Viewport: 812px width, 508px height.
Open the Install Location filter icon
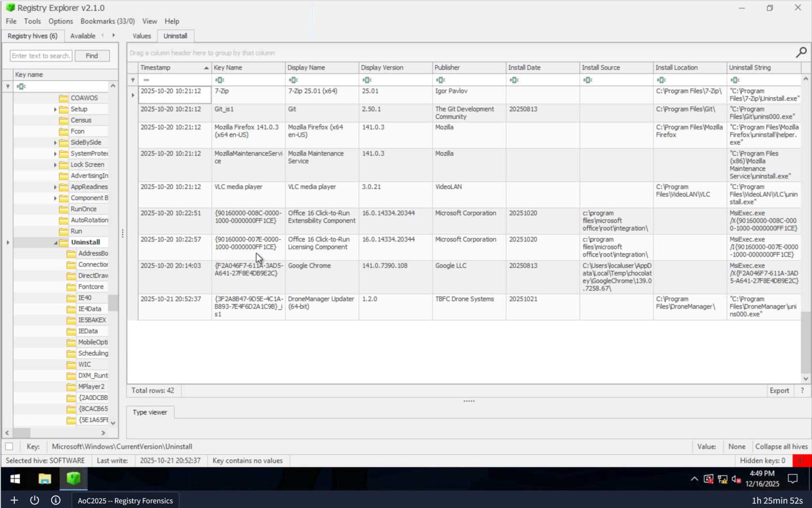click(x=661, y=80)
